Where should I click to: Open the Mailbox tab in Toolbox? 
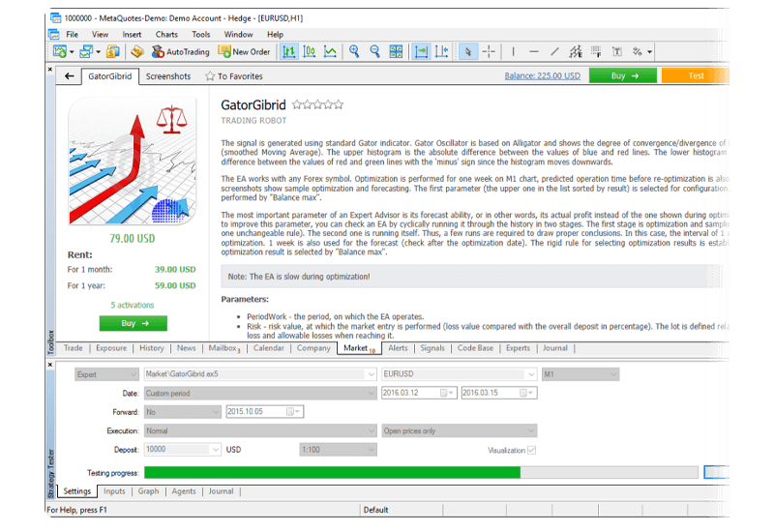point(224,348)
